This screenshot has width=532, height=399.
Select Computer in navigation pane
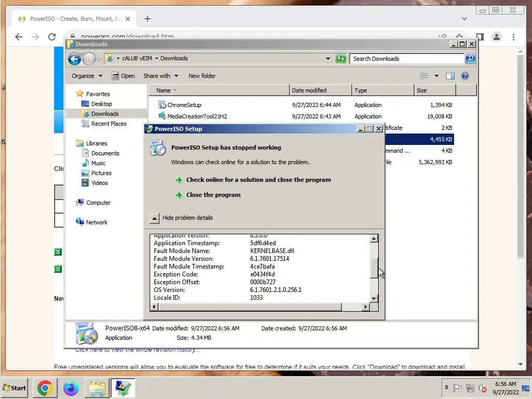[x=98, y=203]
